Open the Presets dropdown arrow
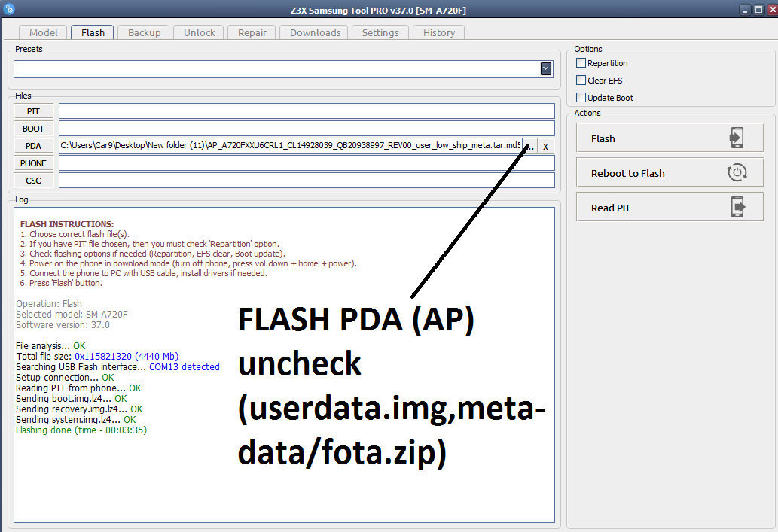The image size is (778, 532). pyautogui.click(x=546, y=69)
